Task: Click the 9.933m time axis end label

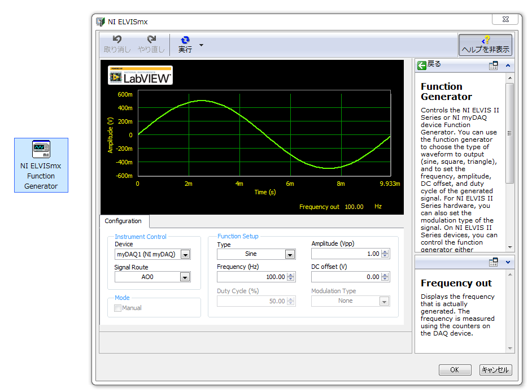Action: pyautogui.click(x=390, y=184)
